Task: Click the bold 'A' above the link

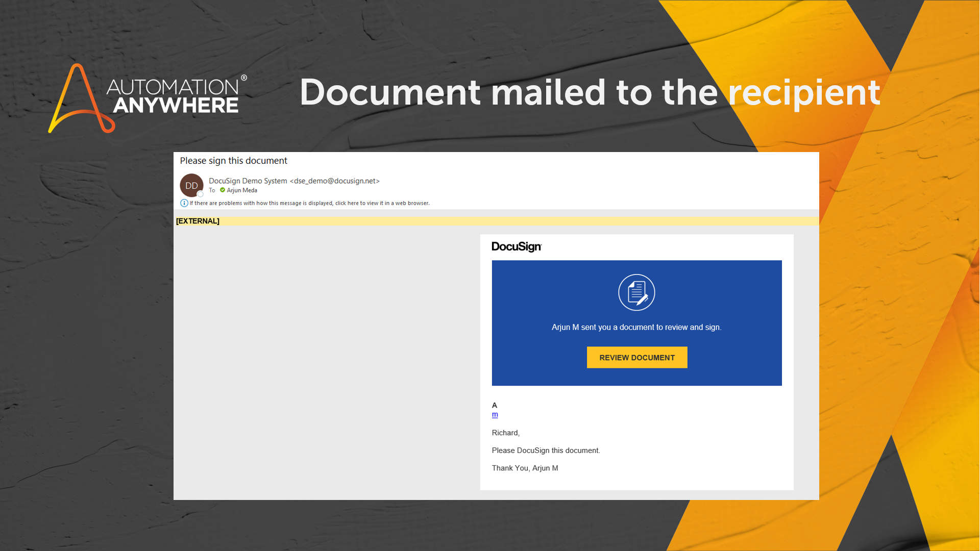Action: pyautogui.click(x=494, y=405)
